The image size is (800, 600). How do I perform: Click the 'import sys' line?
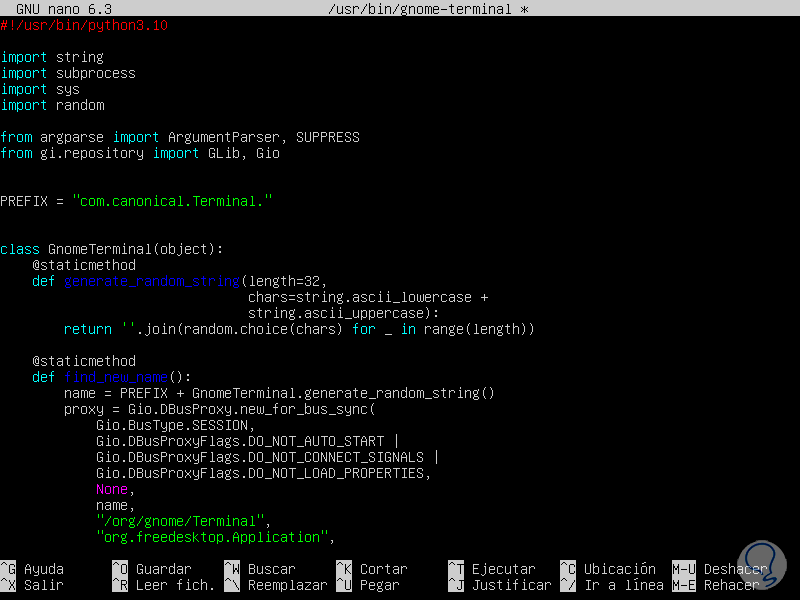point(40,89)
